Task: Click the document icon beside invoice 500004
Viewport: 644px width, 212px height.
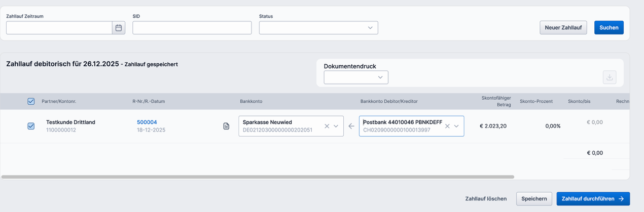Action: (x=227, y=126)
